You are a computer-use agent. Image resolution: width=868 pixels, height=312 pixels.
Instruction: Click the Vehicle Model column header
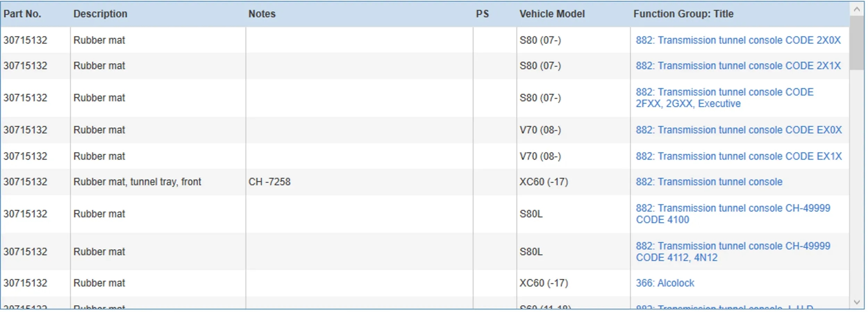click(552, 14)
